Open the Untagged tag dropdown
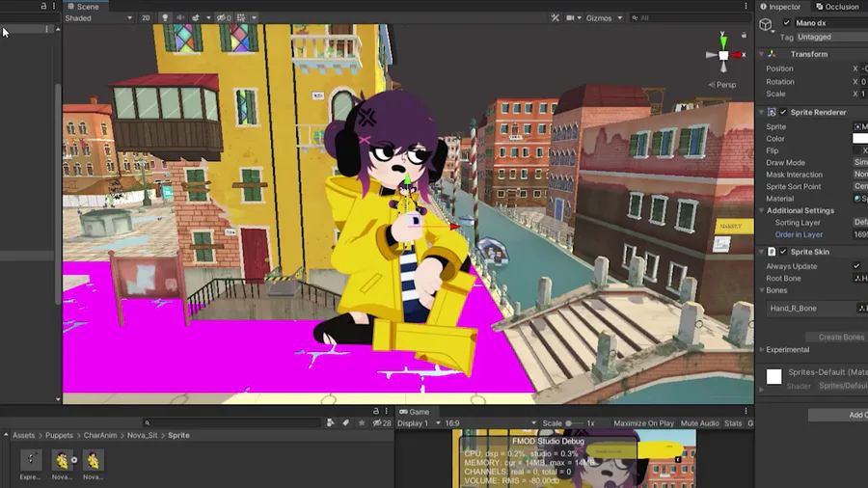 [832, 37]
